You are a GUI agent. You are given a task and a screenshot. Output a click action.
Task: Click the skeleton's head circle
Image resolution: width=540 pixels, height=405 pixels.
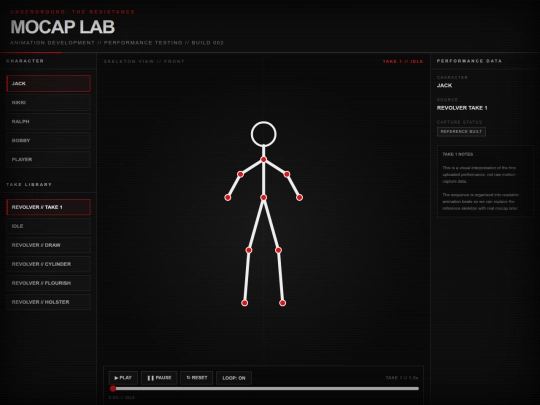263,134
